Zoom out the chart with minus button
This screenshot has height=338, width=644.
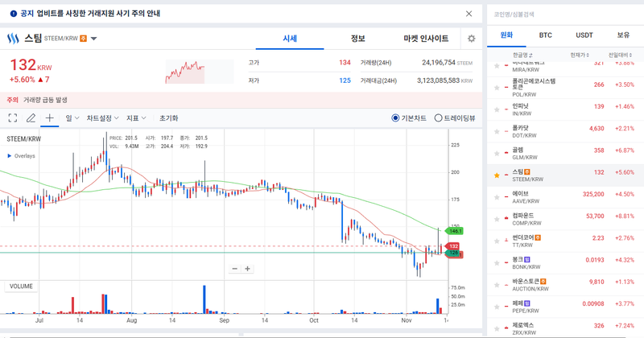point(235,269)
